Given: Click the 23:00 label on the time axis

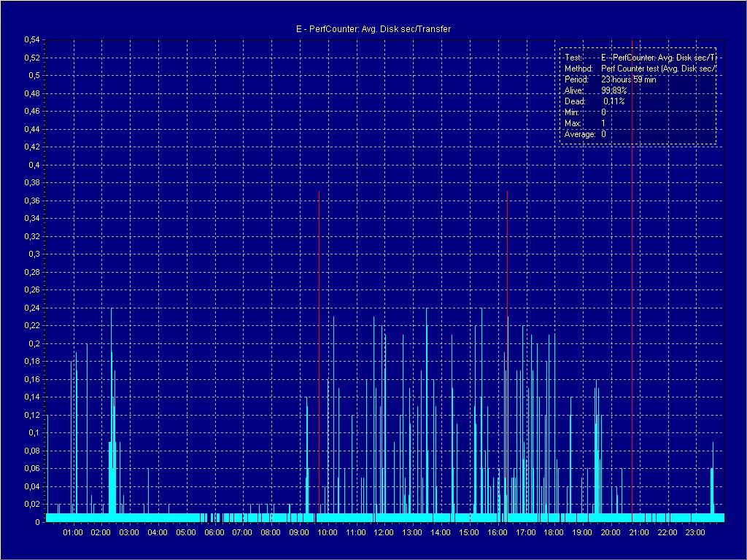Looking at the screenshot, I should 694,533.
